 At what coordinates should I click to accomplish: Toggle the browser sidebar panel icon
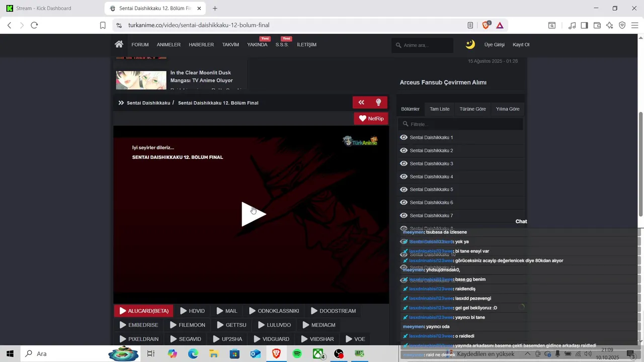[585, 25]
